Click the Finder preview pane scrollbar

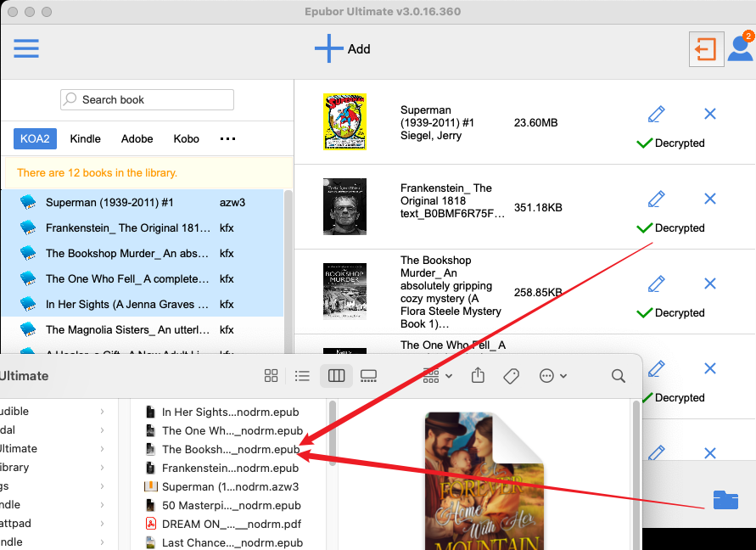[636, 475]
